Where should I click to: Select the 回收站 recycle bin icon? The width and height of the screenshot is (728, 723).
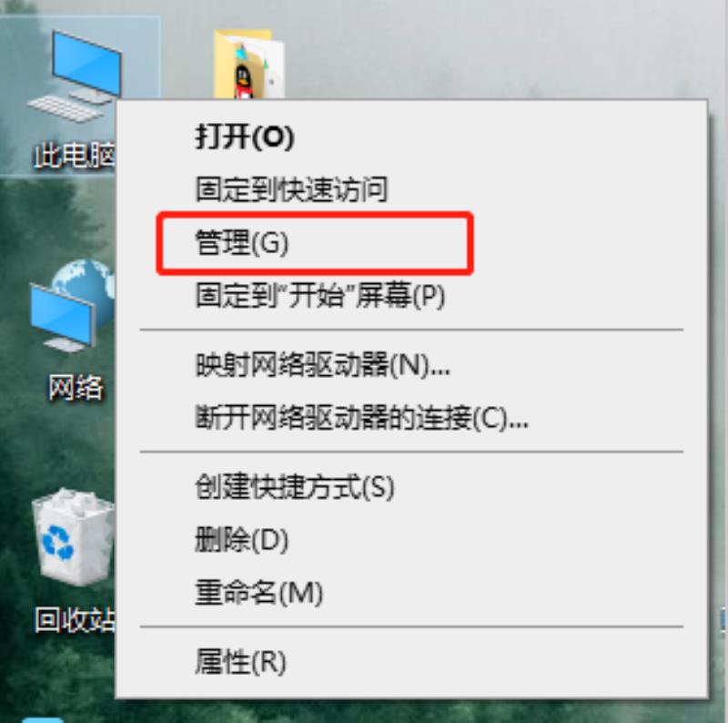tap(74, 537)
